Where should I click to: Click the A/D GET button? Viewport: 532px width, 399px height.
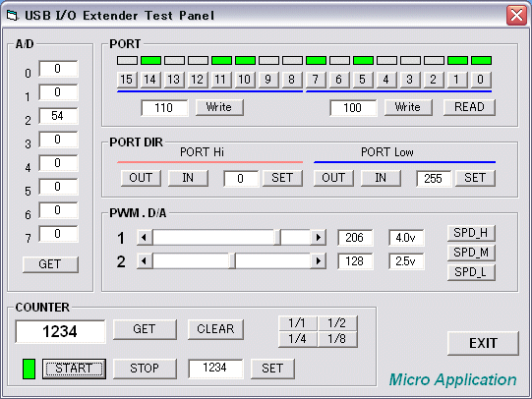pos(50,264)
